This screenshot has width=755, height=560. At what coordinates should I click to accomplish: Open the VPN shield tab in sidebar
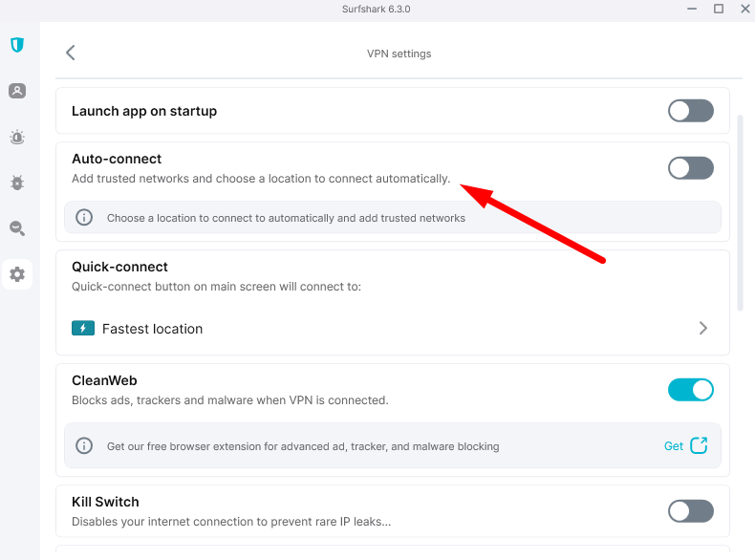tap(17, 45)
